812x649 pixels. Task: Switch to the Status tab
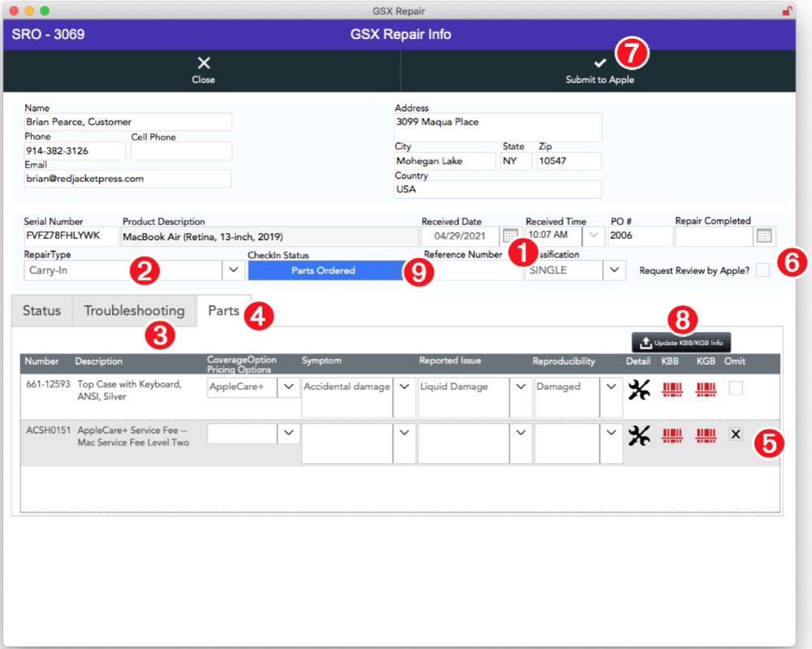pos(41,311)
